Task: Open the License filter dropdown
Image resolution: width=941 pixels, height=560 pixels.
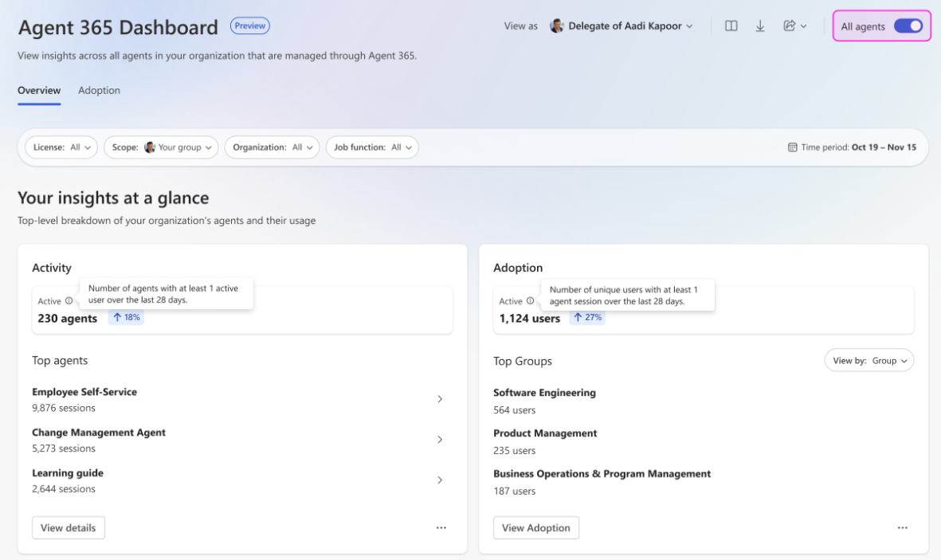Action: point(61,147)
